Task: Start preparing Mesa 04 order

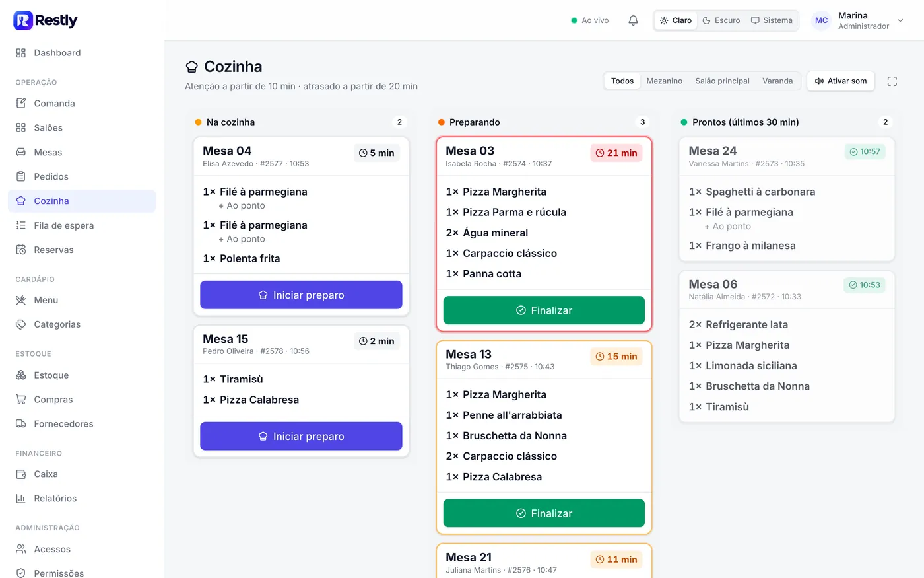Action: click(301, 295)
